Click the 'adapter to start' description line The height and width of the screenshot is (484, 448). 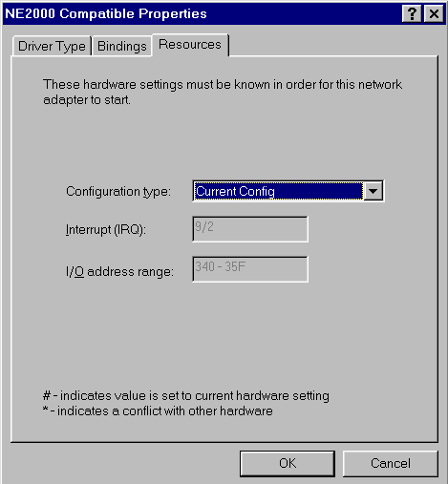87,100
